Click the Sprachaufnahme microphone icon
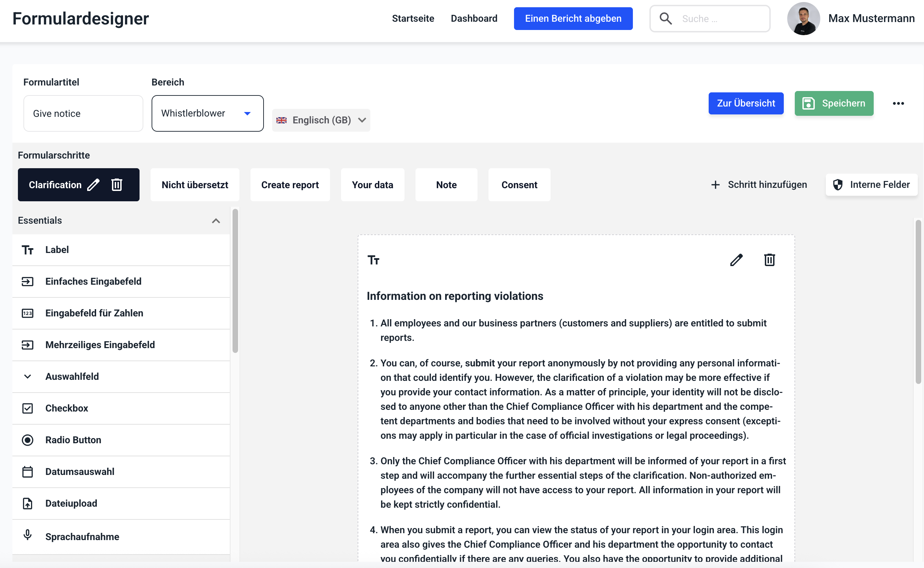 pos(28,535)
